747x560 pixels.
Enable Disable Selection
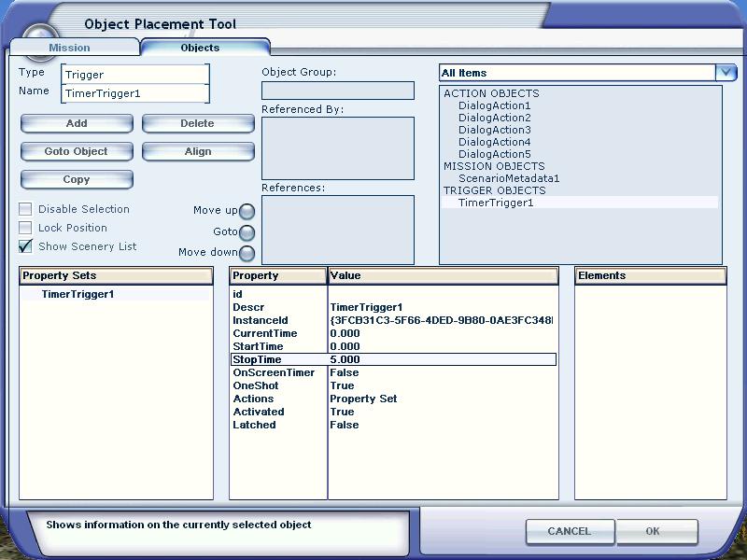(24, 209)
